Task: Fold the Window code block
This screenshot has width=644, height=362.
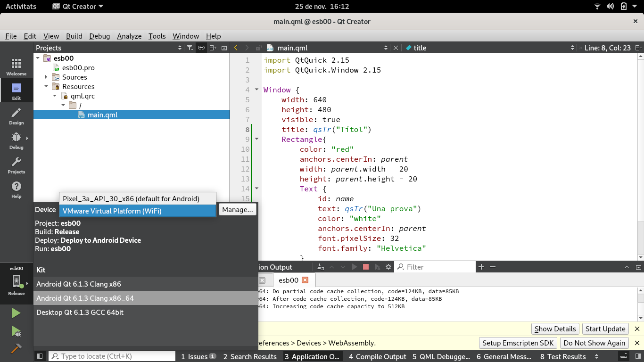Action: click(256, 90)
